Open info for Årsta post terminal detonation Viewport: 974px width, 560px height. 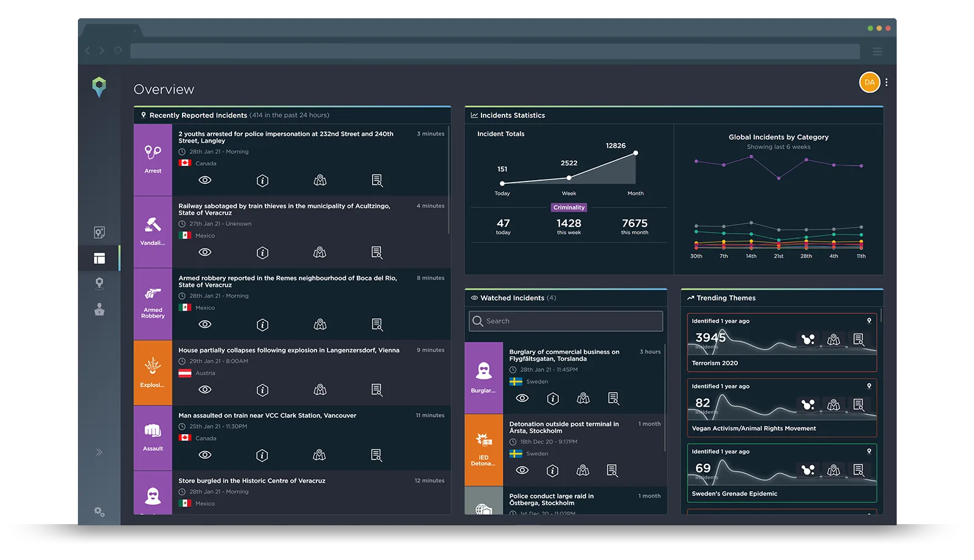click(x=553, y=470)
